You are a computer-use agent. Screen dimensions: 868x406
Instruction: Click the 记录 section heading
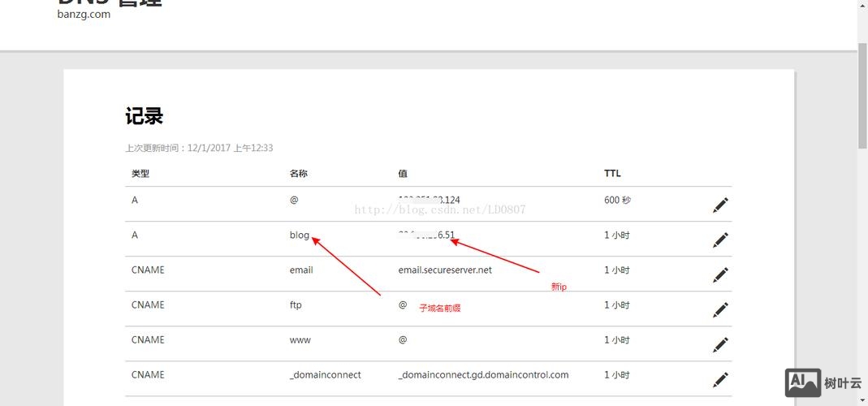click(x=144, y=117)
